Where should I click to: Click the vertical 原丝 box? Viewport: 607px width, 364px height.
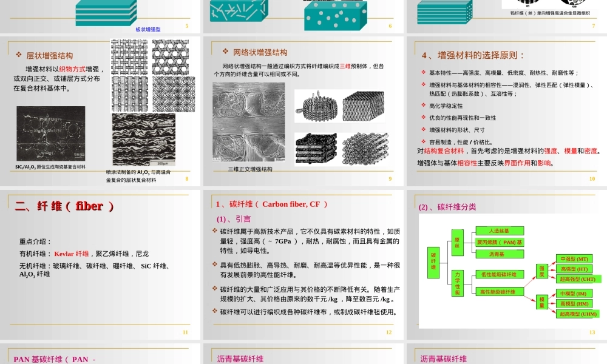pos(457,243)
